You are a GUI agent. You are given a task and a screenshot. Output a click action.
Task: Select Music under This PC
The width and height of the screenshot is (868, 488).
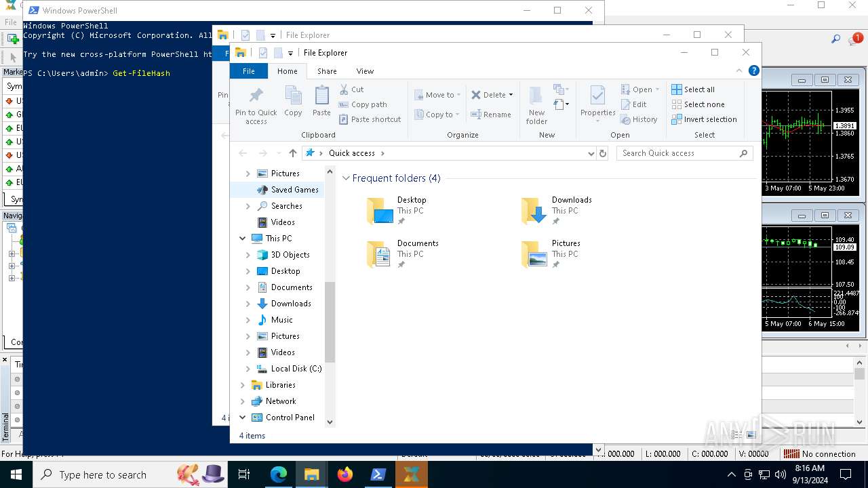click(275, 320)
